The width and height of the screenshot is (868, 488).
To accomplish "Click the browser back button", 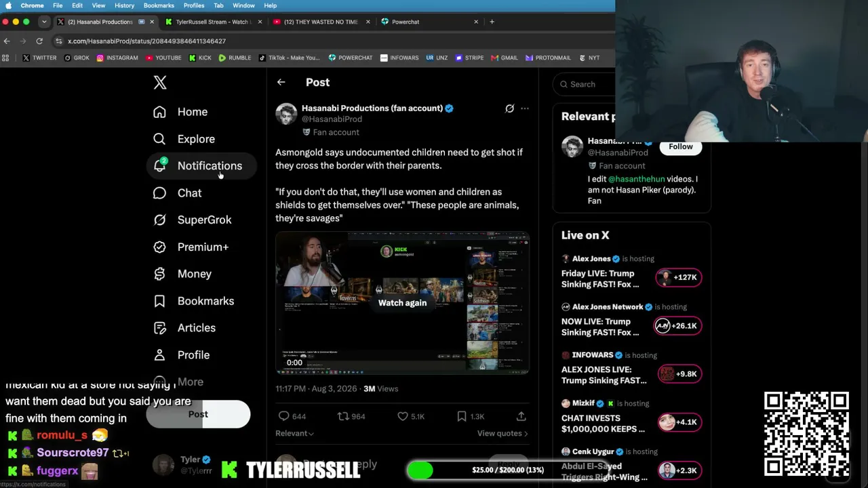I will [7, 41].
